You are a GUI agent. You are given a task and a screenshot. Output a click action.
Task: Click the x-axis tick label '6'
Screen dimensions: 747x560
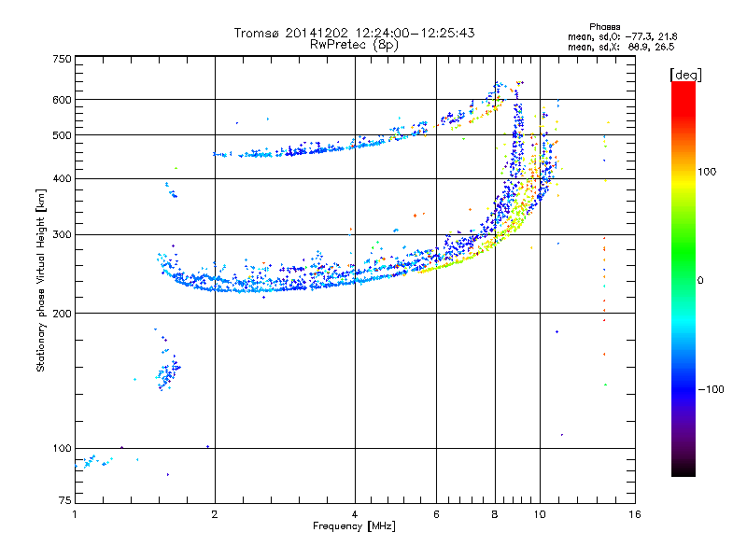[x=436, y=514]
